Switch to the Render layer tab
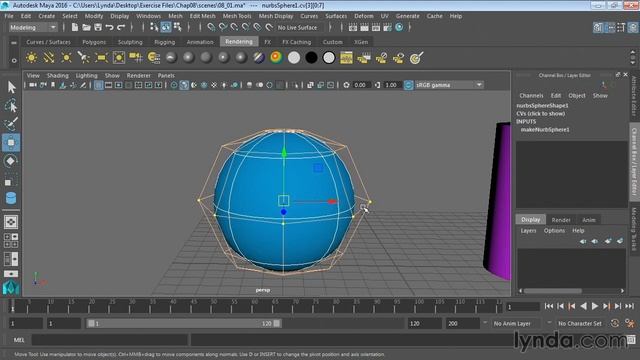 tap(561, 220)
